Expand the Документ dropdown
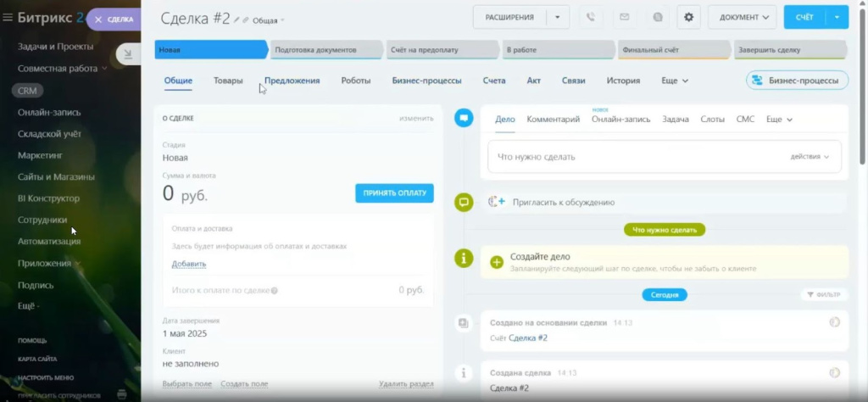 pyautogui.click(x=743, y=17)
